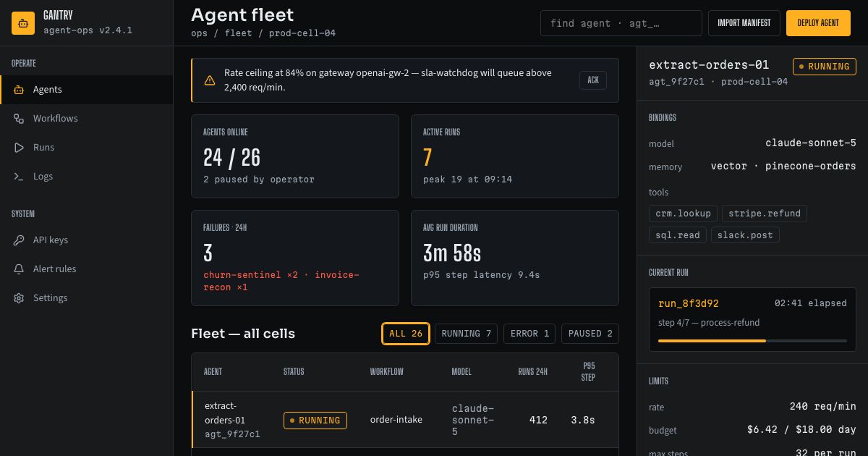Click the RUNNING badge in detail header

pyautogui.click(x=825, y=67)
